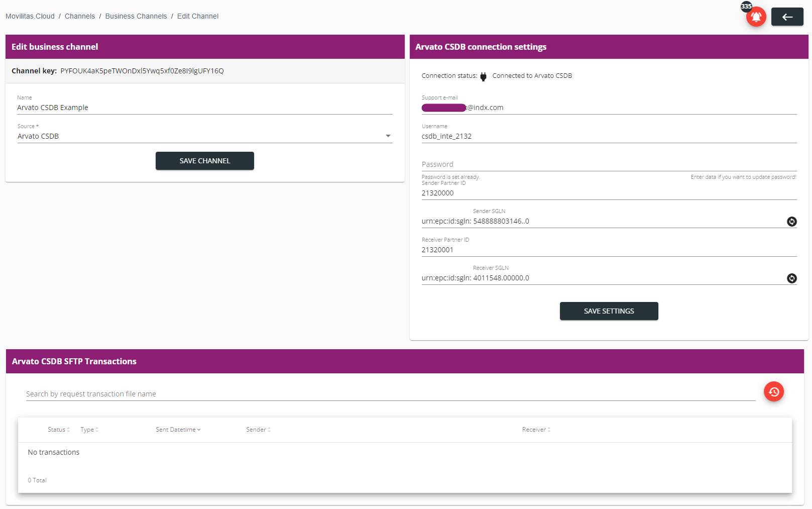Image resolution: width=812 pixels, height=509 pixels.
Task: Navigate to Business Channels breadcrumb
Action: [x=136, y=16]
